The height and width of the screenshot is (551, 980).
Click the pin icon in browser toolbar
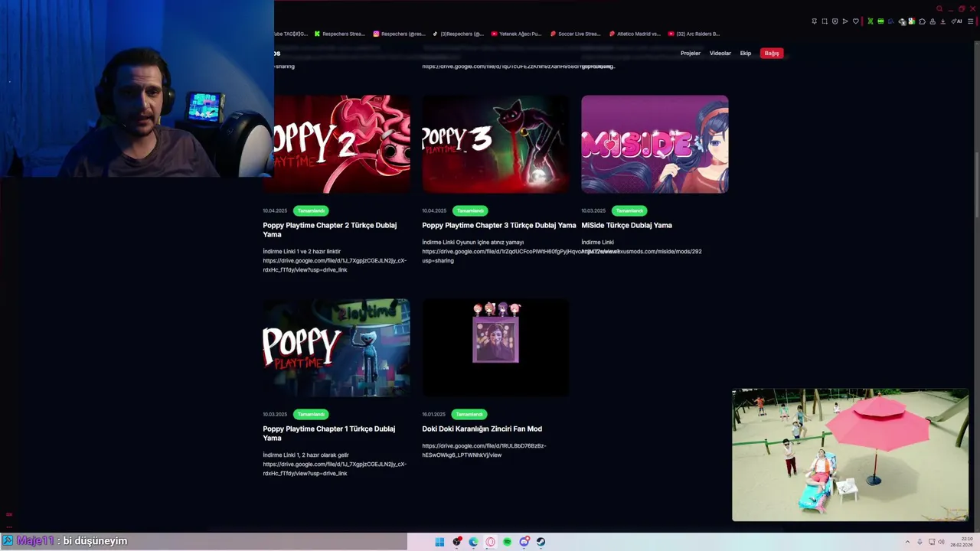click(815, 21)
